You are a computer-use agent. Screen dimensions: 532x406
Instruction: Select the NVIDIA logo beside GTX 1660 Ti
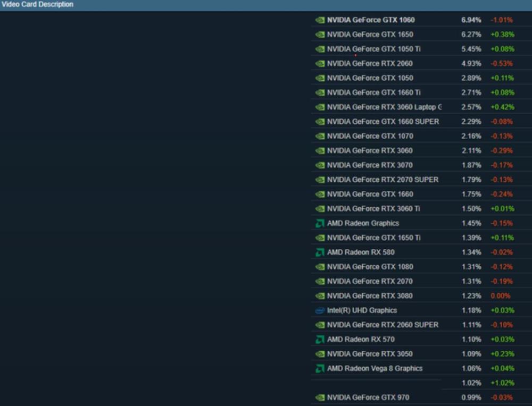(320, 92)
